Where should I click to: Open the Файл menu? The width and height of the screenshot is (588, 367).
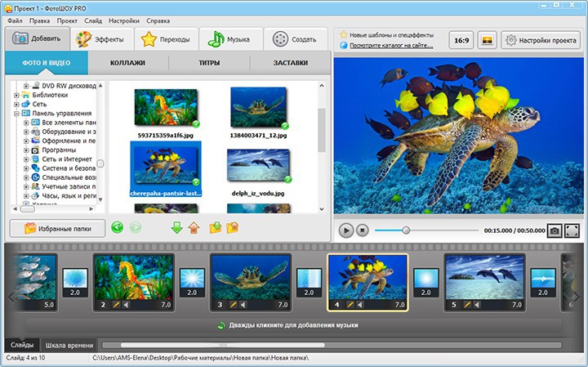pyautogui.click(x=15, y=20)
